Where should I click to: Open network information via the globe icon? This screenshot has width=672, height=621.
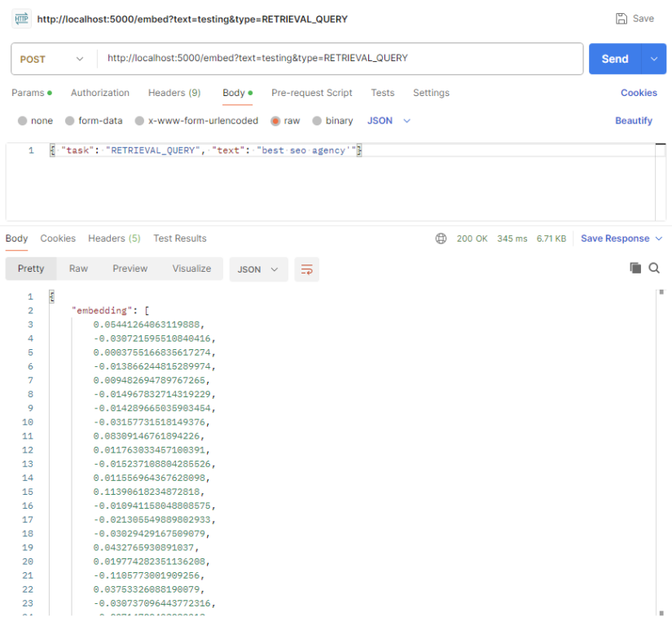(x=441, y=238)
